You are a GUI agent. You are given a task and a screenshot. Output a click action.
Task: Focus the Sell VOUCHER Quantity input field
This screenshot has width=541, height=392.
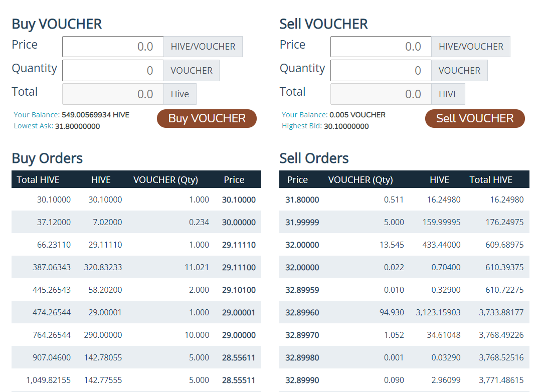coord(381,70)
